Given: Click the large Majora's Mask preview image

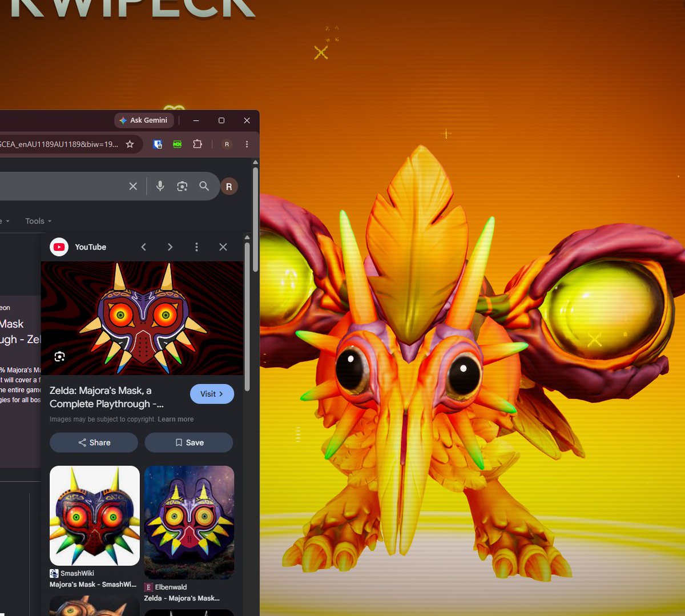Looking at the screenshot, I should (x=142, y=318).
